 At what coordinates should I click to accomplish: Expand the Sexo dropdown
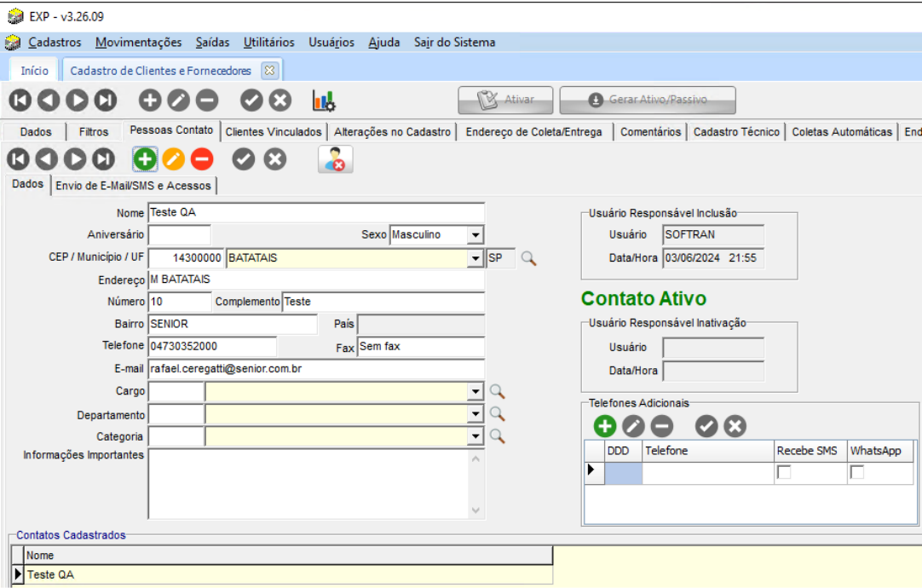pyautogui.click(x=475, y=235)
